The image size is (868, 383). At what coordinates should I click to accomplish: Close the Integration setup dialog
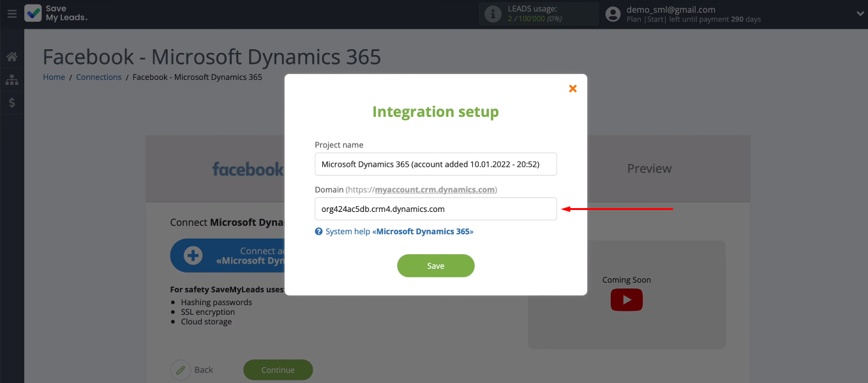click(572, 88)
